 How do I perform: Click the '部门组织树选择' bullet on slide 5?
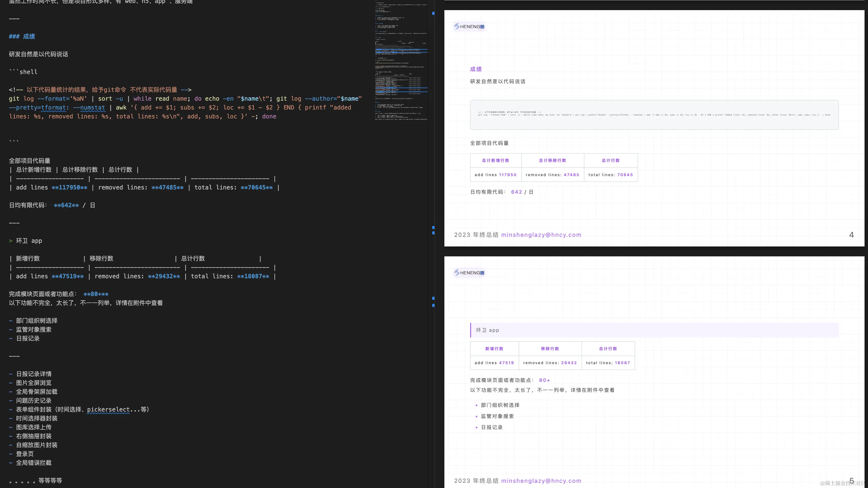point(500,405)
